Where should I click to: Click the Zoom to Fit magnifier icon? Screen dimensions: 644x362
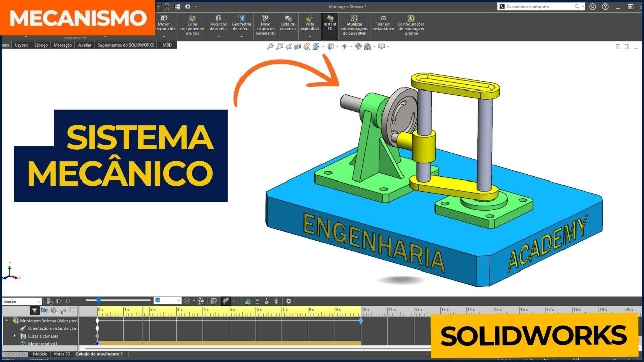[270, 46]
